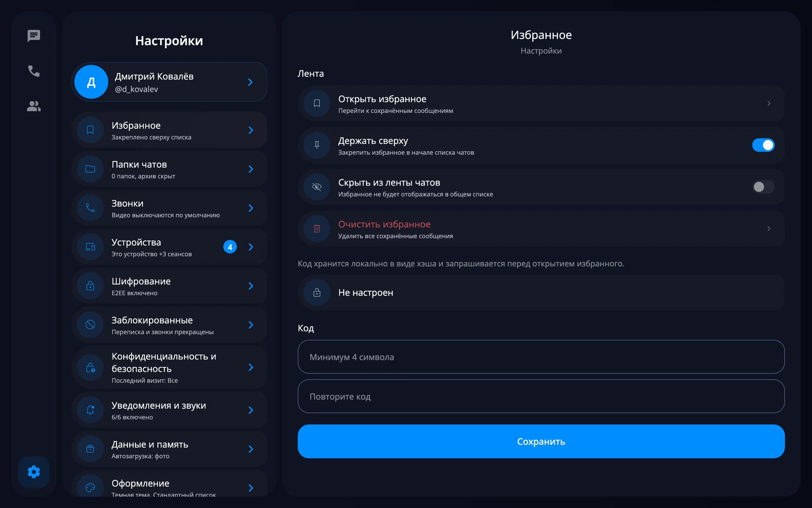The image size is (812, 508).
Task: Click the chevron in Устройства row
Action: pyautogui.click(x=251, y=247)
